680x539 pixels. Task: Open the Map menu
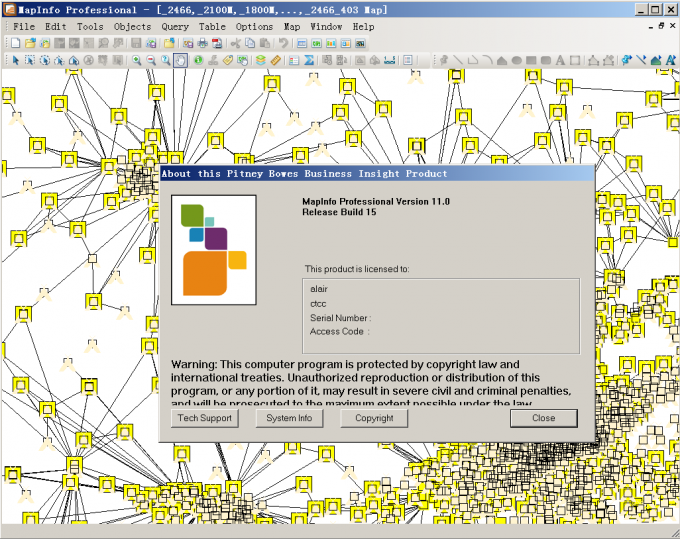[292, 26]
